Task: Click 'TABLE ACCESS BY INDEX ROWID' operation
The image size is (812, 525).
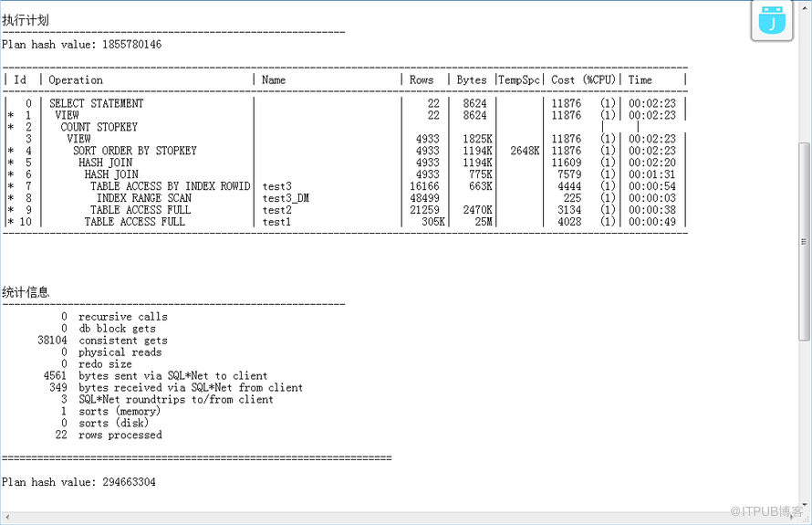Action: pos(171,186)
